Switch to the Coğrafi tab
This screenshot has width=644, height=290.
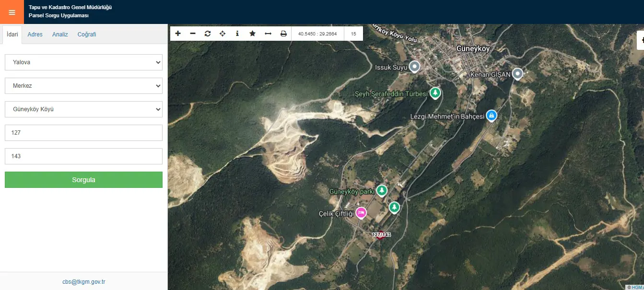point(87,35)
